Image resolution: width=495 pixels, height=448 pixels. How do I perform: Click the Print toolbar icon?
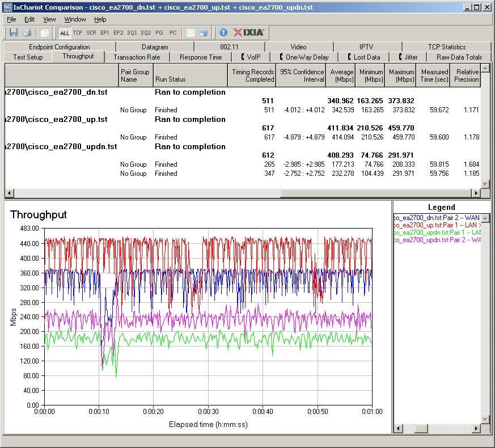pyautogui.click(x=27, y=32)
